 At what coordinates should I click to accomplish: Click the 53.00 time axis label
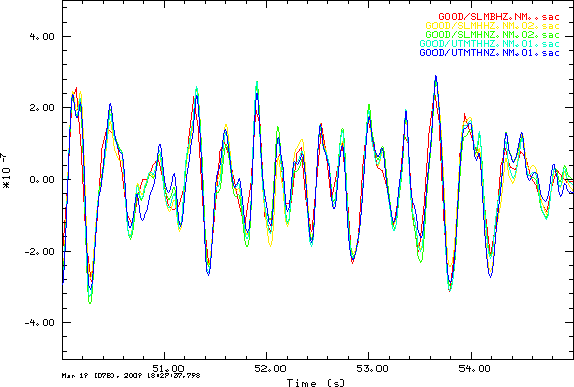tap(372, 368)
